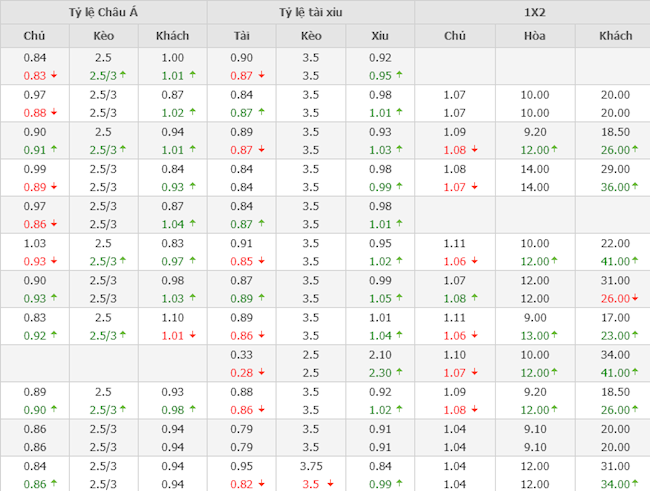Click the Xỉu column header
The width and height of the screenshot is (650, 492).
(379, 36)
